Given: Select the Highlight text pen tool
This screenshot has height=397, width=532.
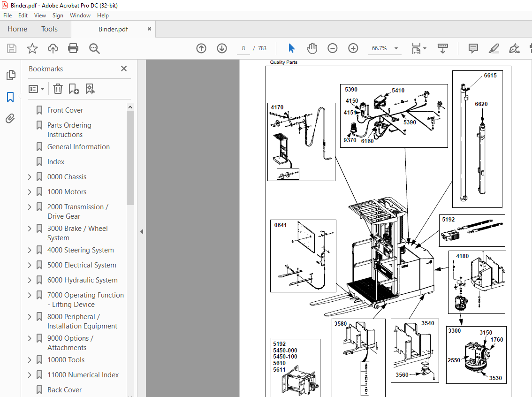Looking at the screenshot, I should (x=494, y=48).
